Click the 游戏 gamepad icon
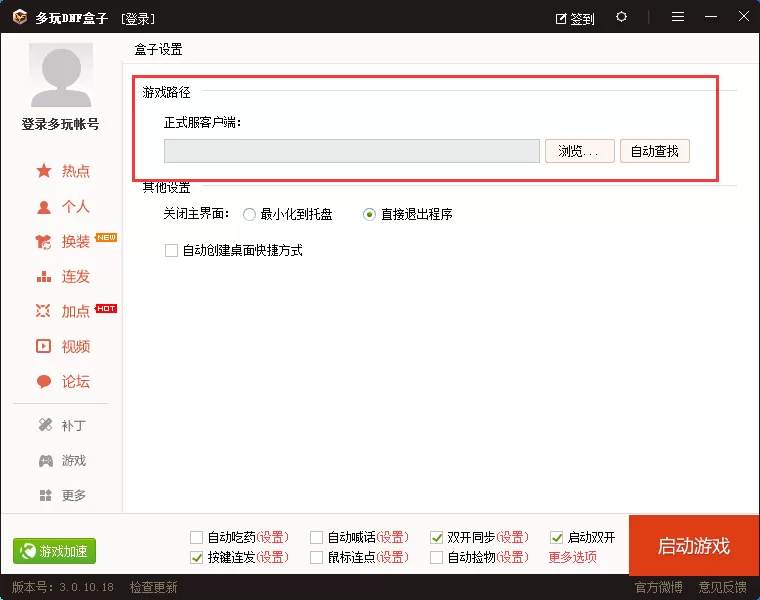Viewport: 760px width, 600px height. pos(46,460)
